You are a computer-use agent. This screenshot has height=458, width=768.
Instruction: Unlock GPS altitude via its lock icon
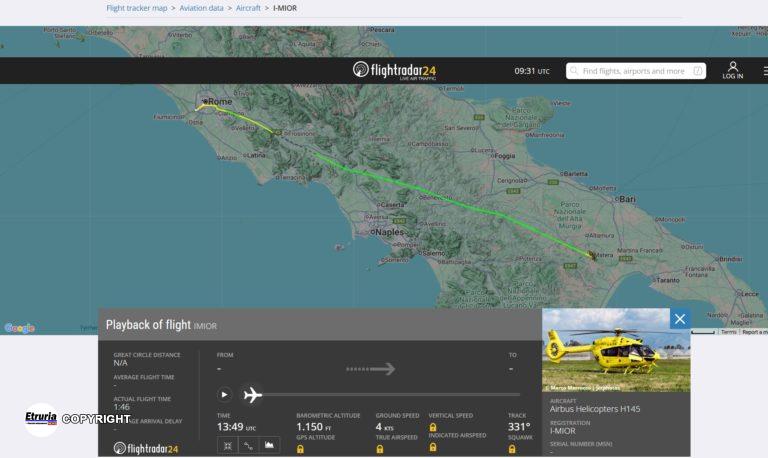tap(300, 449)
